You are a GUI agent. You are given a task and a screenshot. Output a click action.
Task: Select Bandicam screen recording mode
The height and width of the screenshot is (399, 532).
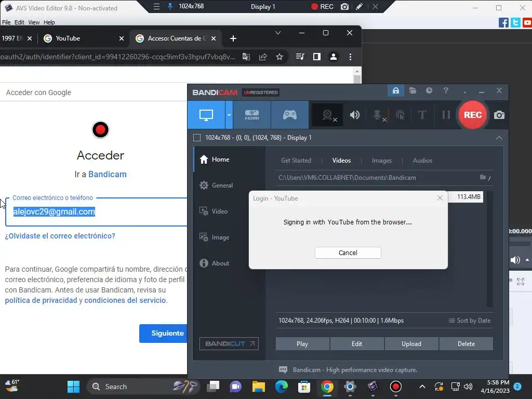[x=206, y=115]
